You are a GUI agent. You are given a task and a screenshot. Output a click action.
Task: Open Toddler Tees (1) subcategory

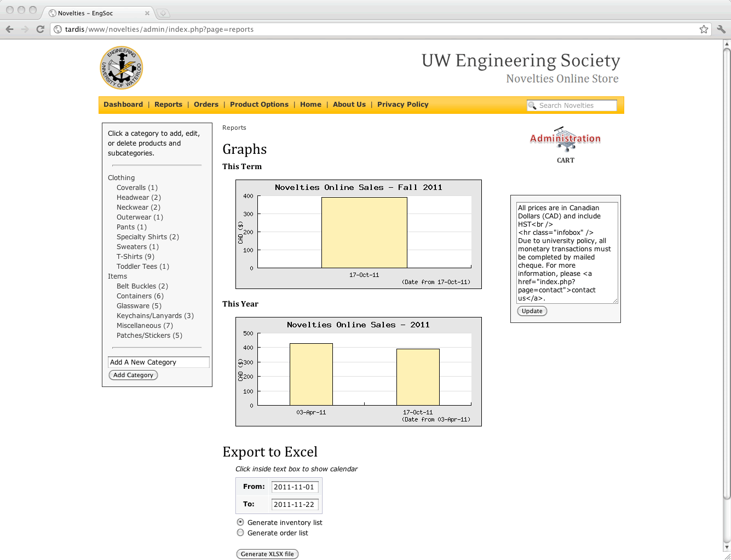point(143,267)
